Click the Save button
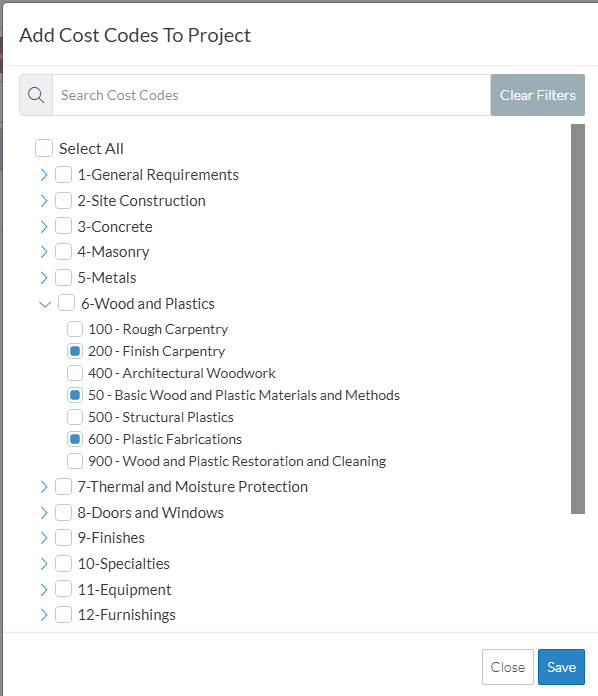This screenshot has height=696, width=598. pyautogui.click(x=561, y=667)
